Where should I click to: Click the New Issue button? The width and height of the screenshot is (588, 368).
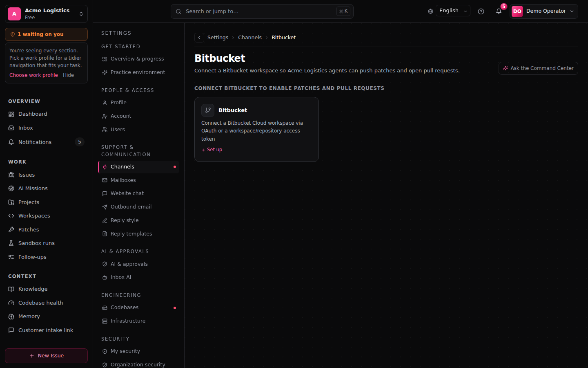(x=46, y=356)
